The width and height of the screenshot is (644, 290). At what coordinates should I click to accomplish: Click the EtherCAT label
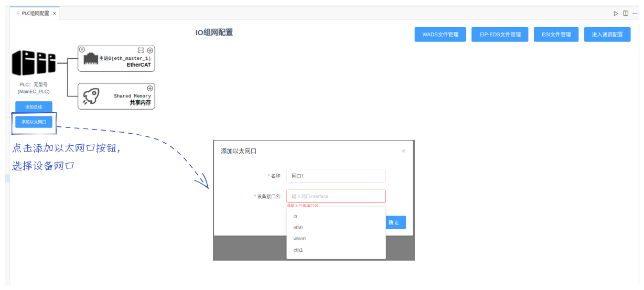(x=138, y=65)
